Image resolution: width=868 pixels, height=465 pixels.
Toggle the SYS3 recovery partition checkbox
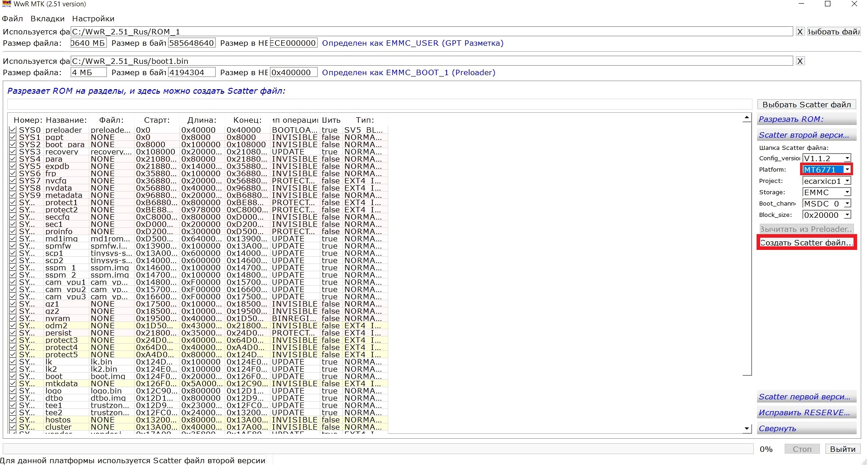[13, 152]
